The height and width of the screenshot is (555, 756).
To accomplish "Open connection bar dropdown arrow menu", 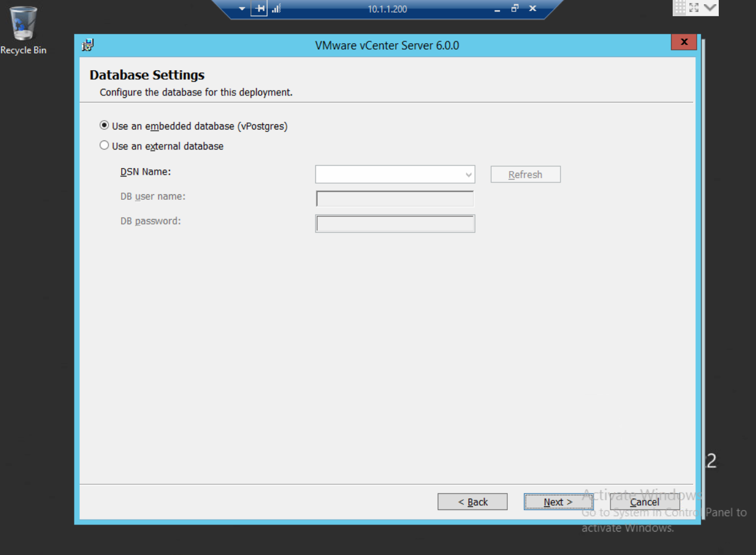I will coord(242,8).
